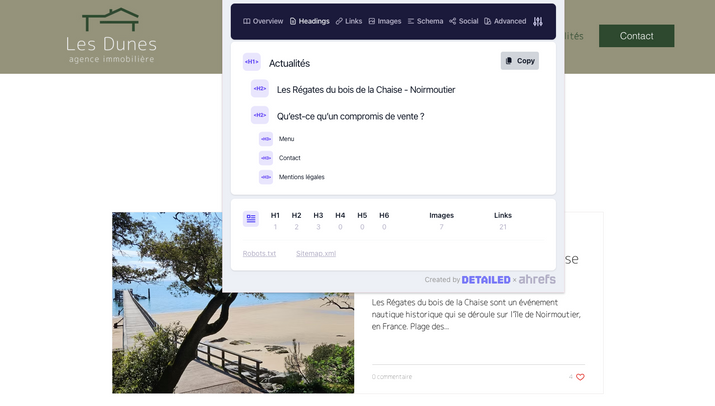This screenshot has width=715, height=406.
Task: Open the Social tab
Action: 463,21
